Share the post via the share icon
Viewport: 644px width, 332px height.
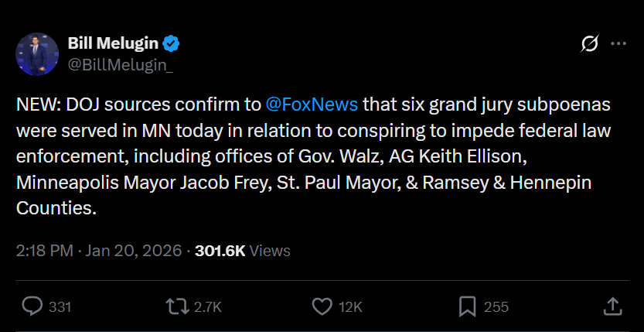(612, 306)
